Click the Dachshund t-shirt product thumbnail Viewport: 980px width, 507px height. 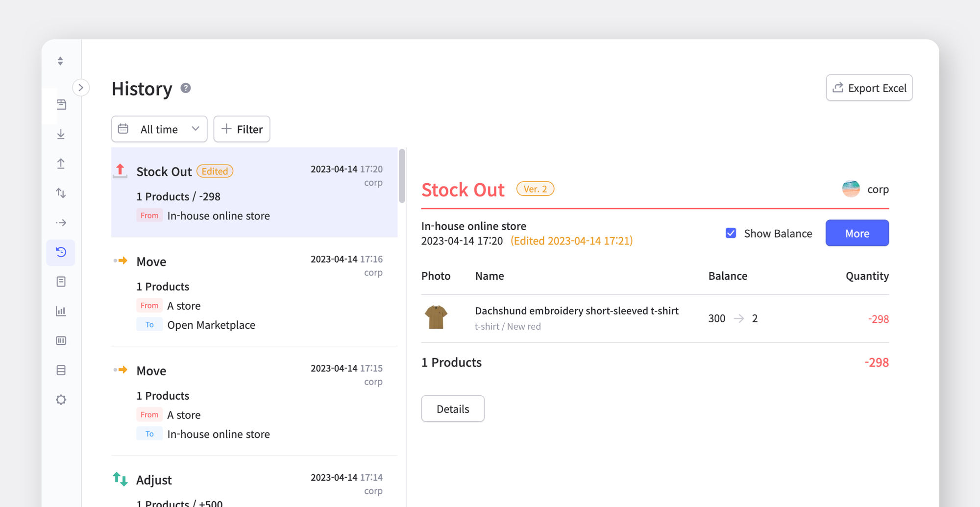[x=435, y=318]
